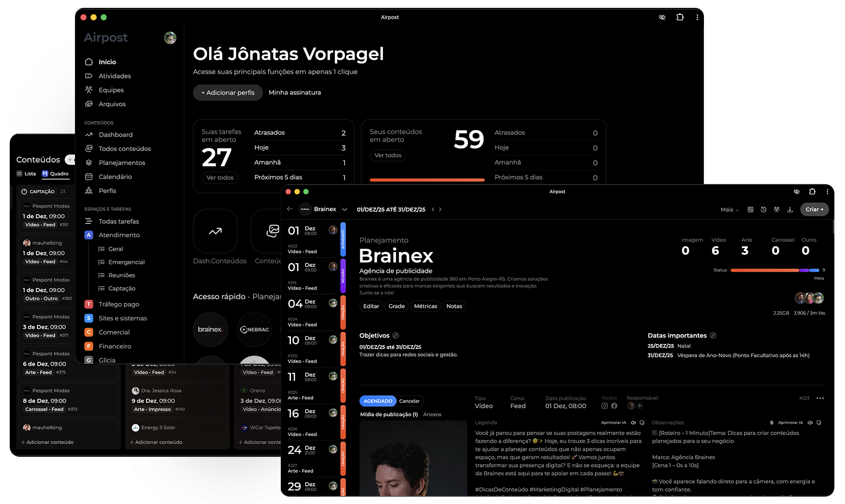Switch Conteúdos to Lista view
This screenshot has width=845, height=504.
point(26,174)
